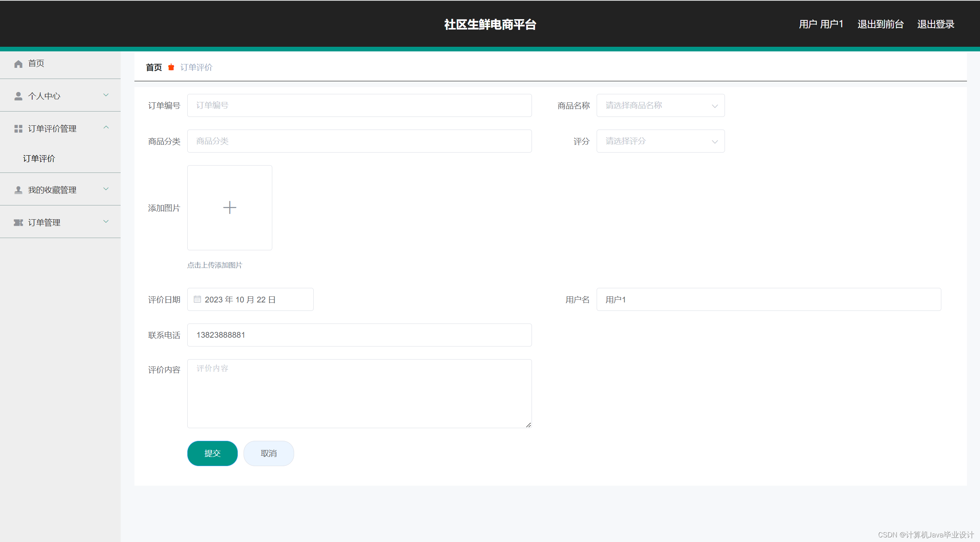The height and width of the screenshot is (542, 980).
Task: Click the 联系电话 input field
Action: [359, 335]
